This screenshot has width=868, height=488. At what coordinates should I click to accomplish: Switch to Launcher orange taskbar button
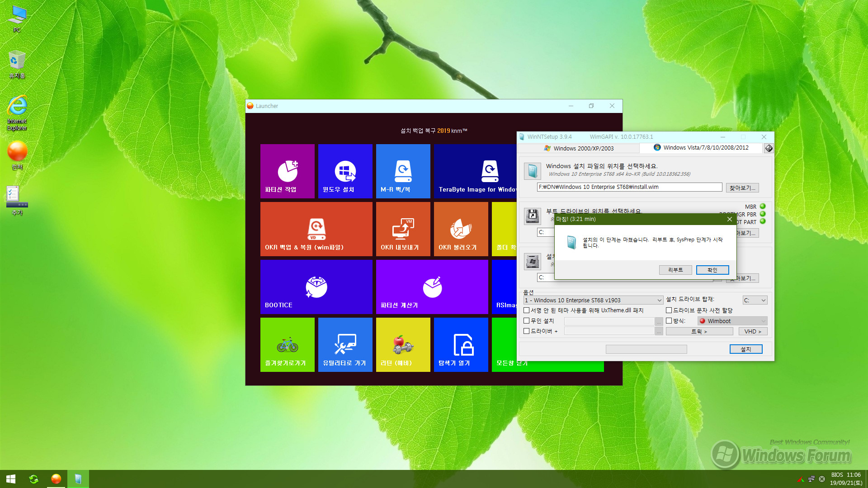(56, 479)
